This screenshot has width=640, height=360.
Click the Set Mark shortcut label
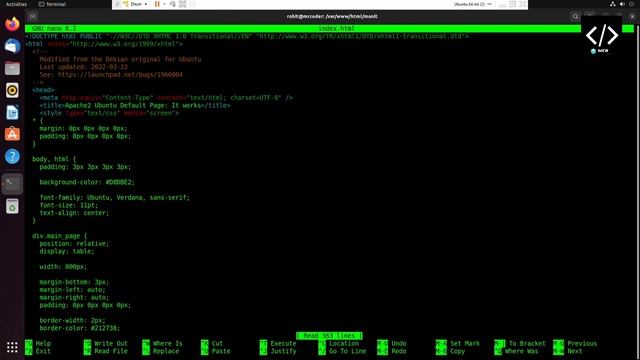pyautogui.click(x=465, y=343)
